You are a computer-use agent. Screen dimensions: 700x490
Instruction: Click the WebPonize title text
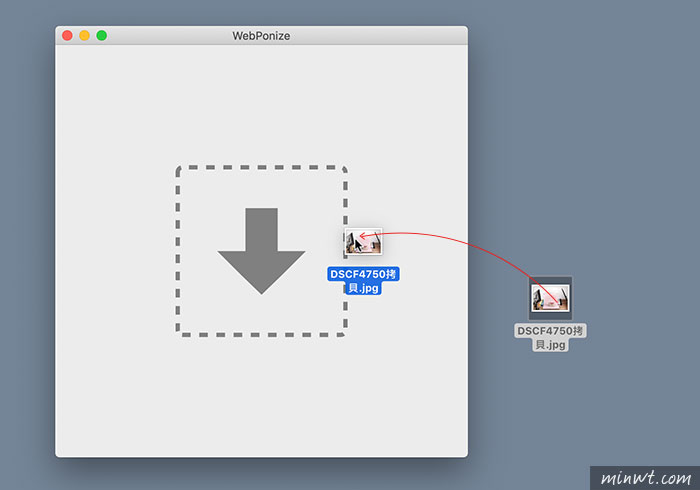point(261,36)
